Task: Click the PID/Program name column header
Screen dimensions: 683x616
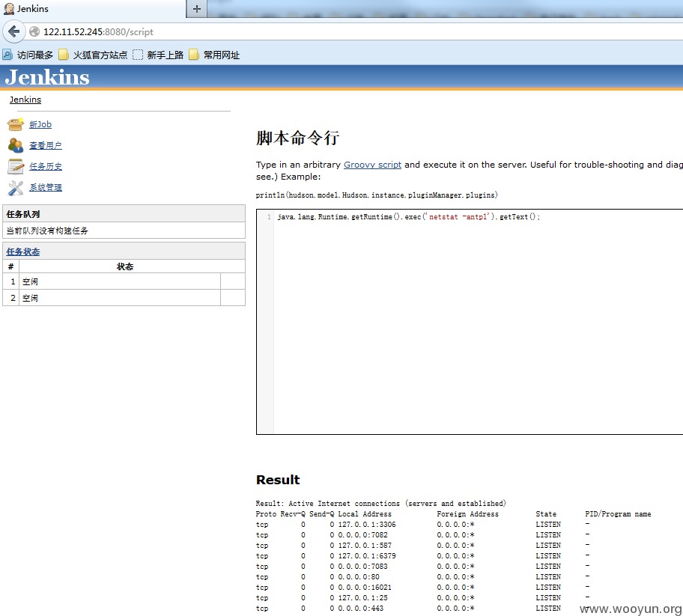Action: pyautogui.click(x=618, y=514)
